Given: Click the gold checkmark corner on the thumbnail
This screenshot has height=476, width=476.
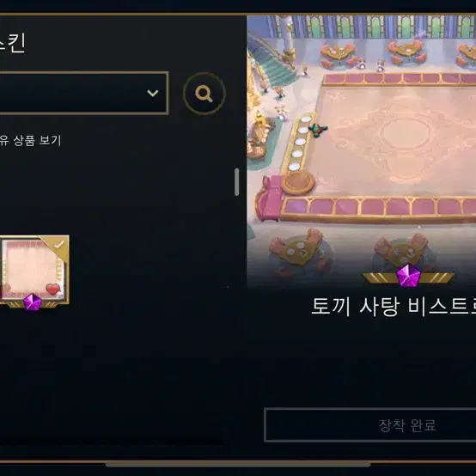Looking at the screenshot, I should pyautogui.click(x=58, y=245).
